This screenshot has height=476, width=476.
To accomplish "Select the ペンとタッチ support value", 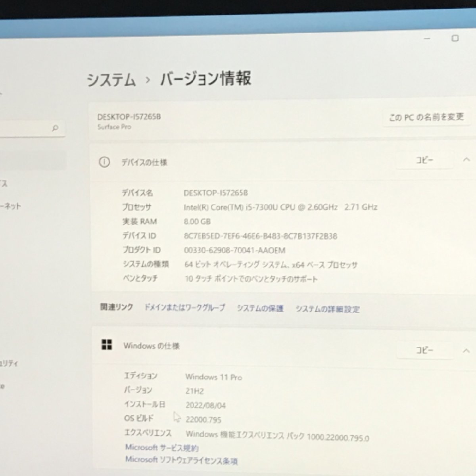I will 251,279.
